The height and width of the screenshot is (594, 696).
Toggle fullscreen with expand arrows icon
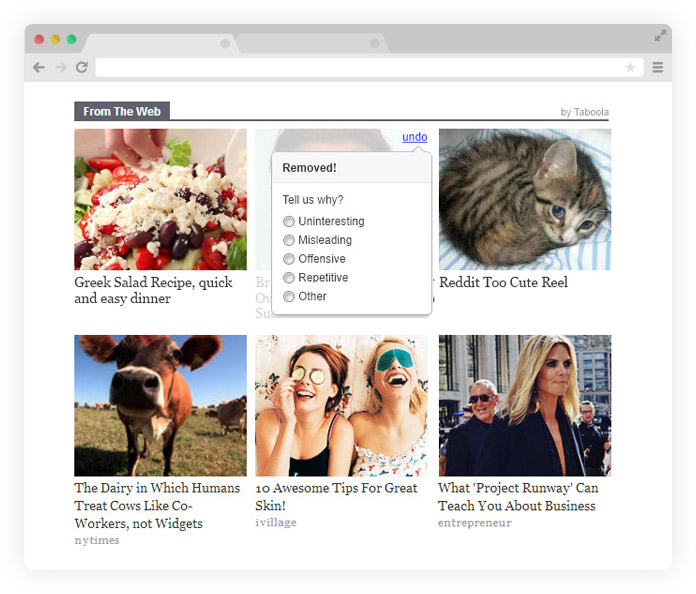tap(660, 36)
